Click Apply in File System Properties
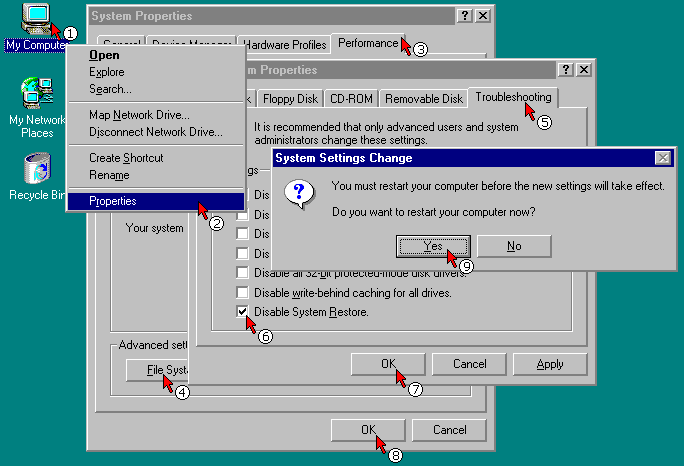Viewport: 684px width, 466px height. click(550, 364)
